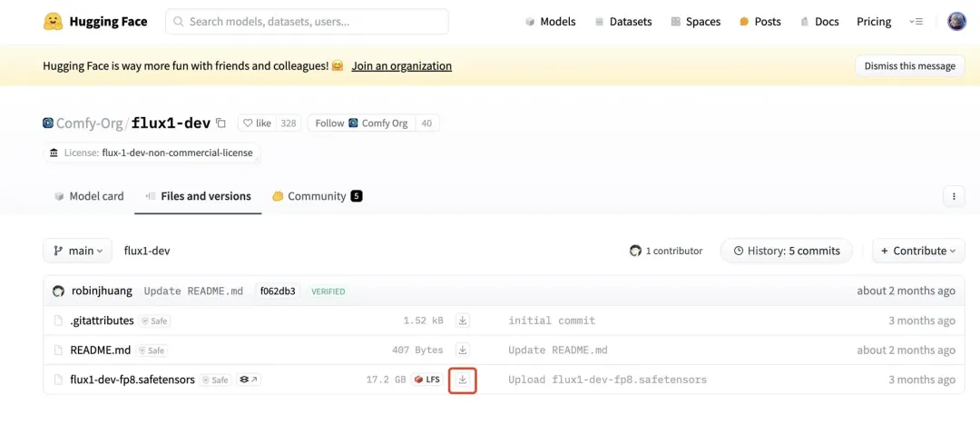Download the flux1-dev-fp8.safetensors file

pos(463,380)
